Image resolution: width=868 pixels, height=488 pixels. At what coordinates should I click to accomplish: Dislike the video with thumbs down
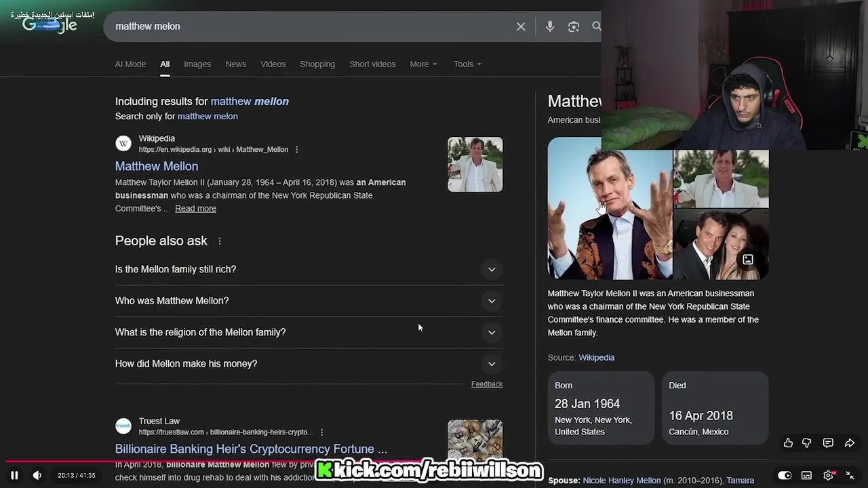point(807,443)
